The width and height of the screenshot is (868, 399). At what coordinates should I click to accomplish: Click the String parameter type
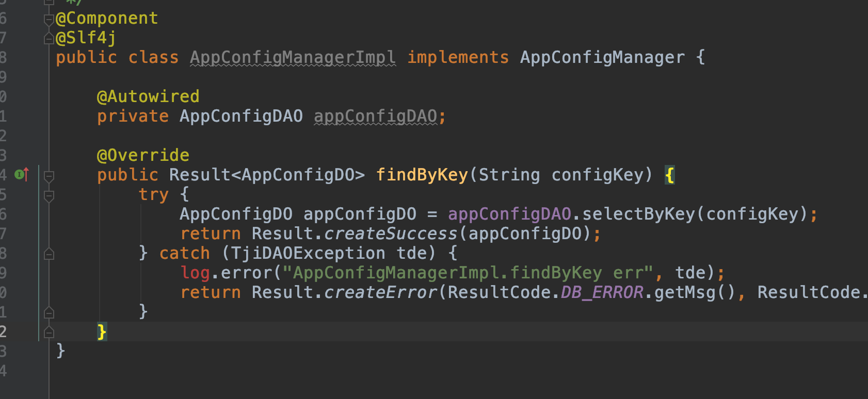(x=509, y=175)
